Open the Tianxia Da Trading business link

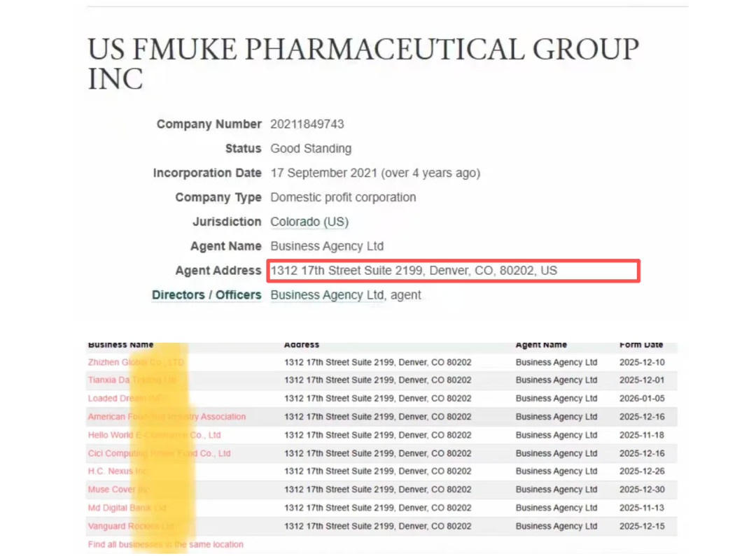[x=132, y=380]
